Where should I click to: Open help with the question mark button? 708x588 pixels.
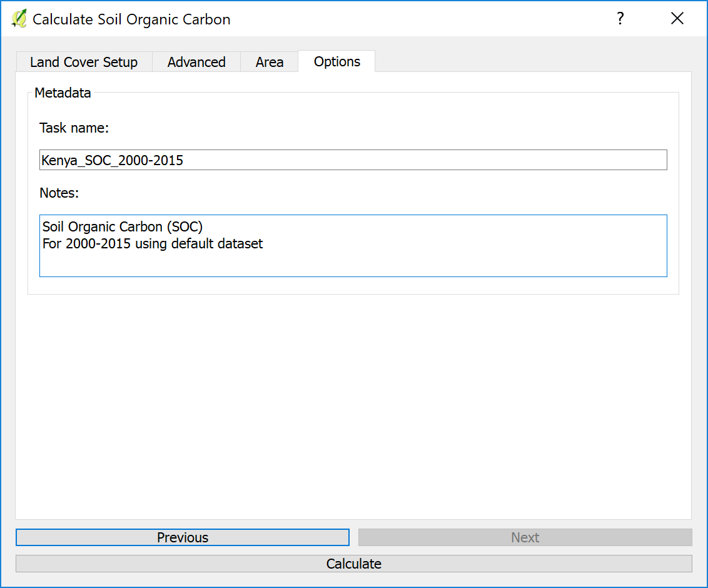(x=620, y=19)
